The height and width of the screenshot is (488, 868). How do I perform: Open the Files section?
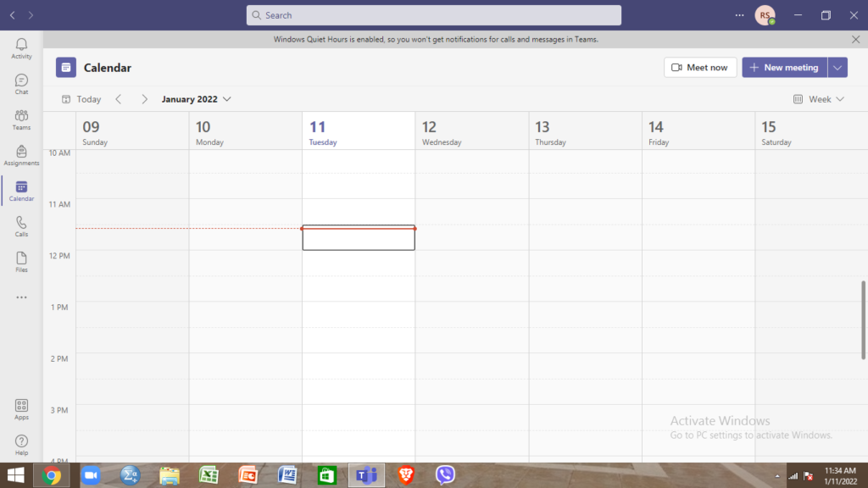pyautogui.click(x=21, y=263)
